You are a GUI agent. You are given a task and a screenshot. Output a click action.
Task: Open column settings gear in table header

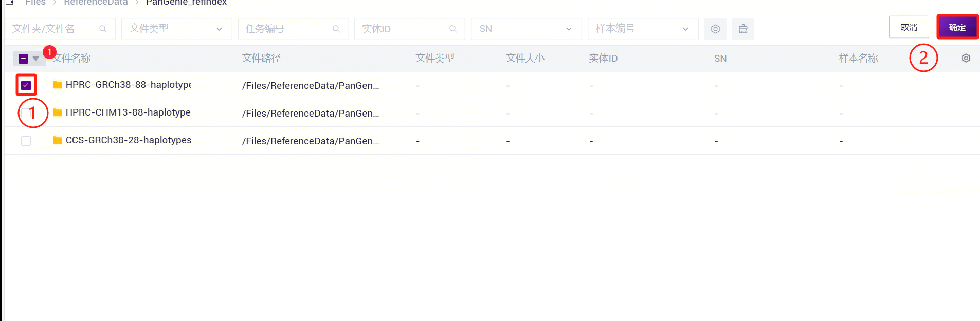[x=966, y=58]
